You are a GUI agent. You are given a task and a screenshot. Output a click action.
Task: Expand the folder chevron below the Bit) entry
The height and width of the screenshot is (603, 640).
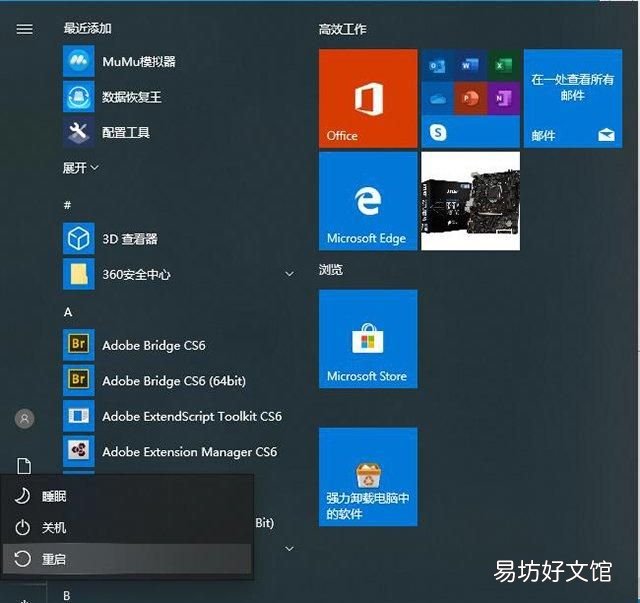(289, 549)
